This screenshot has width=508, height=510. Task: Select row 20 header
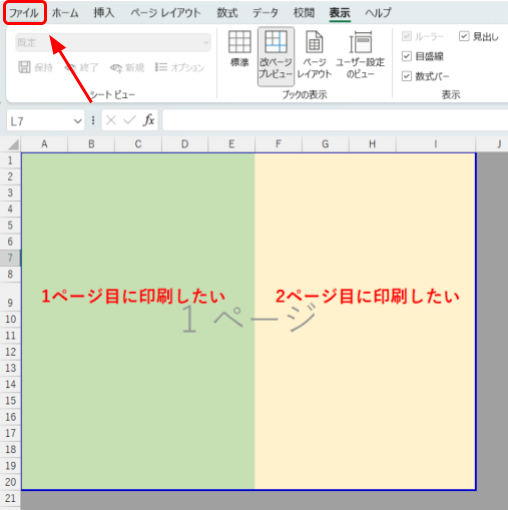[10, 482]
